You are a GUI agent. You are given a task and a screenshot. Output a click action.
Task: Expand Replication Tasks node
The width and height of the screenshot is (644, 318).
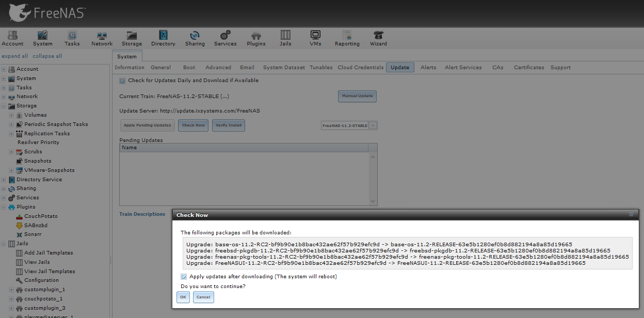11,134
